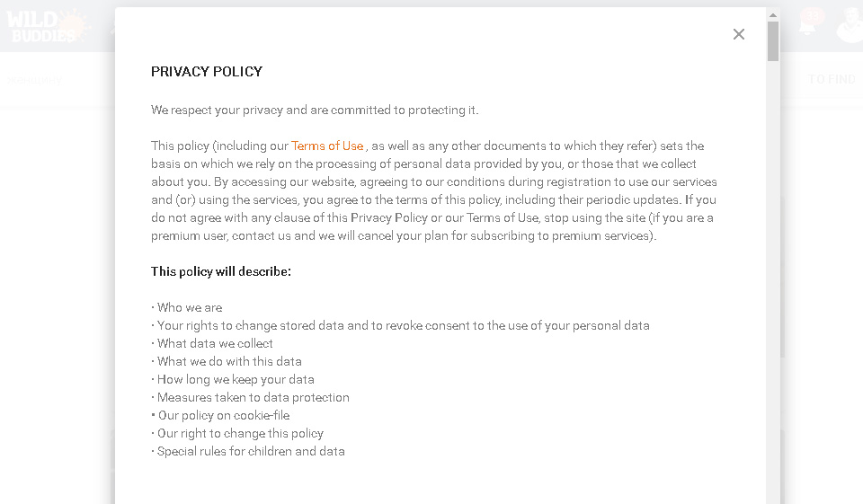Click the Wild Buddies logo
The height and width of the screenshot is (504, 863).
coord(45,26)
